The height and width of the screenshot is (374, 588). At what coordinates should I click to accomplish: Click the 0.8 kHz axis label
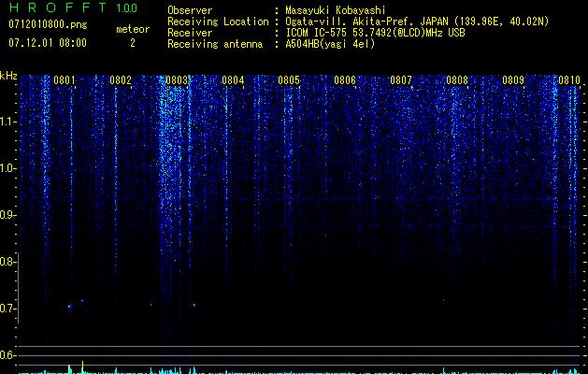click(x=7, y=262)
